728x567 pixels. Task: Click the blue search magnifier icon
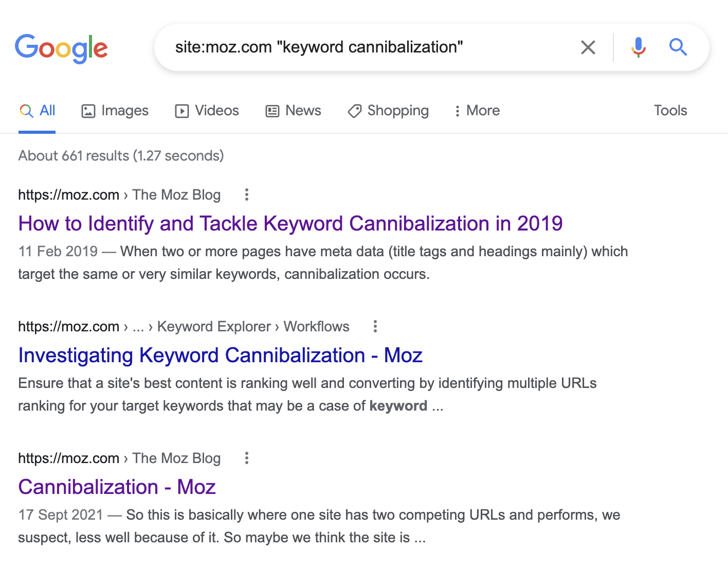coord(678,47)
